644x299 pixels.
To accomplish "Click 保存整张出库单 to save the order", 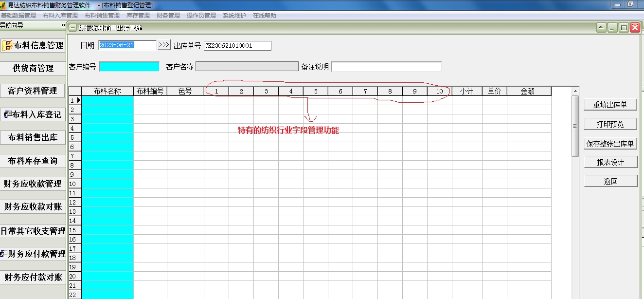I will coord(610,144).
